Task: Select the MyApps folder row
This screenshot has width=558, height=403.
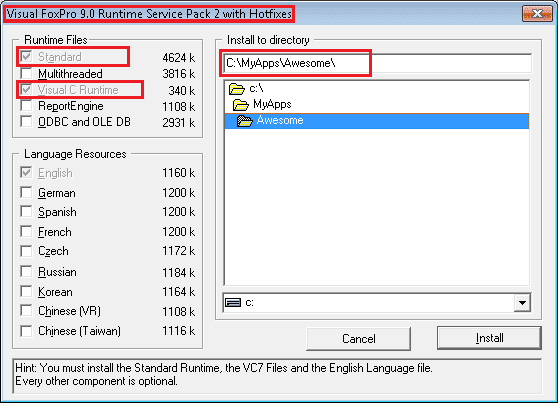Action: pos(377,105)
